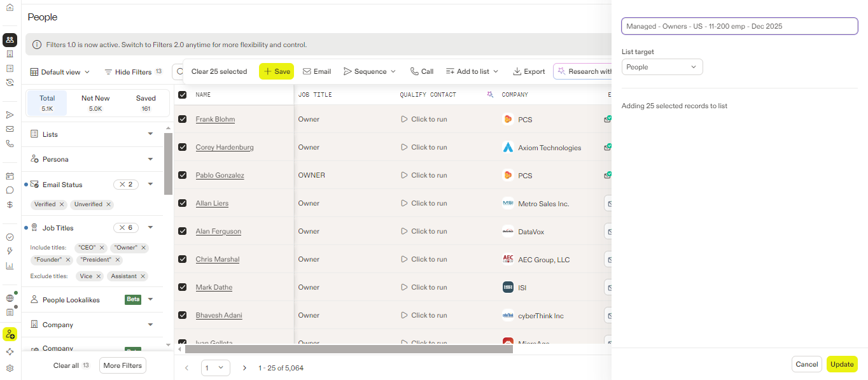Switch to the Net New tab
The width and height of the screenshot is (868, 380).
(95, 103)
